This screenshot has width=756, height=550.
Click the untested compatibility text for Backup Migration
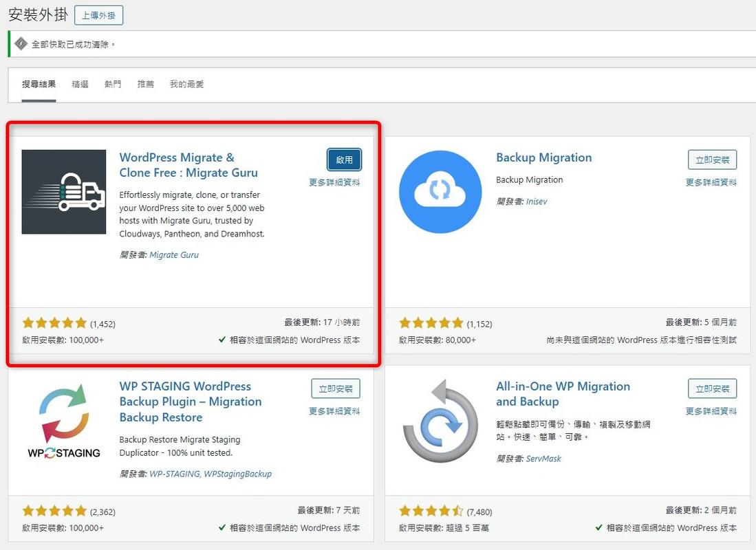(x=641, y=340)
